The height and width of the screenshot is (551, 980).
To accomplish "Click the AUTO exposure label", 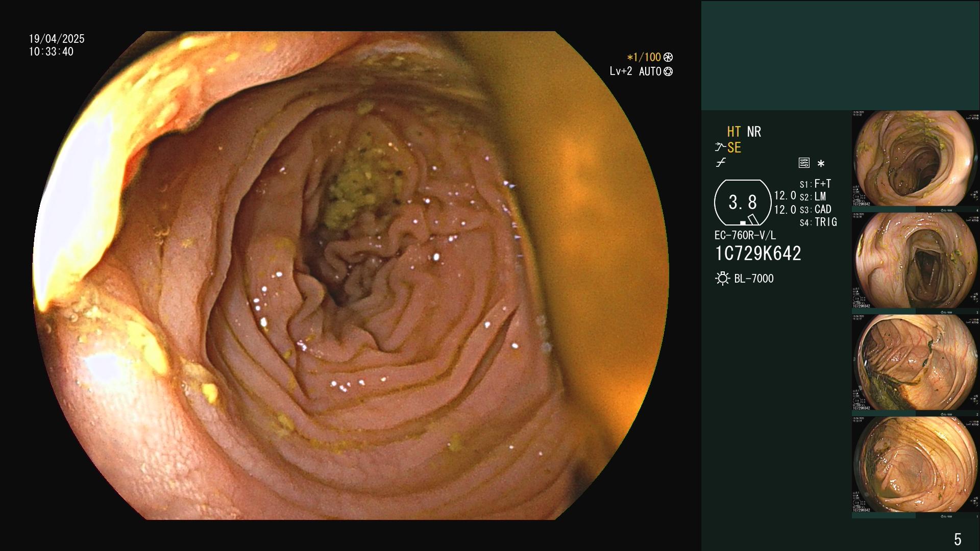I will (x=650, y=71).
